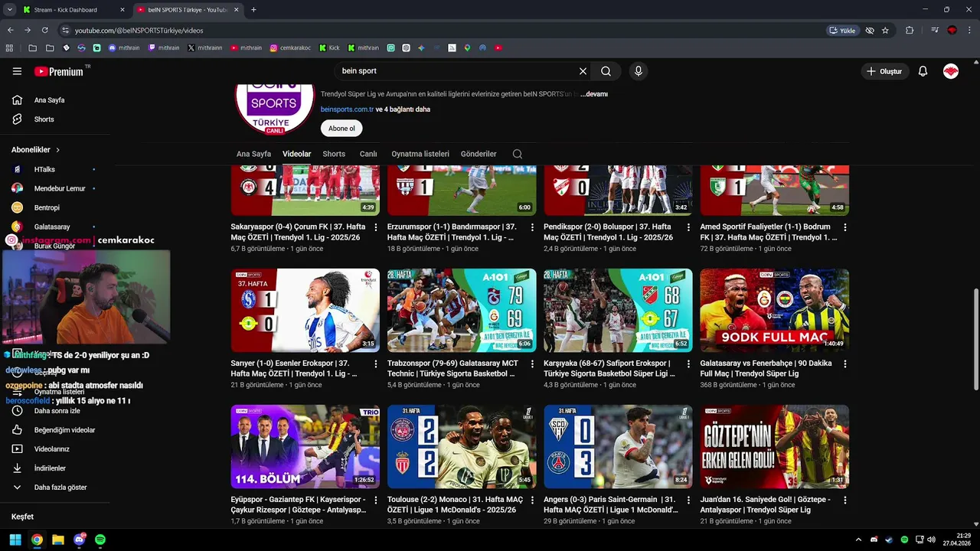Open the Instagram cemkarakoc bookmark
The image size is (980, 551).
click(290, 47)
